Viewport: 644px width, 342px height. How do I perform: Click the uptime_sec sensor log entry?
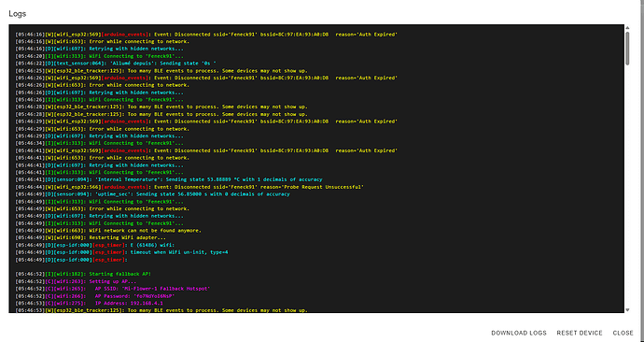coord(152,194)
